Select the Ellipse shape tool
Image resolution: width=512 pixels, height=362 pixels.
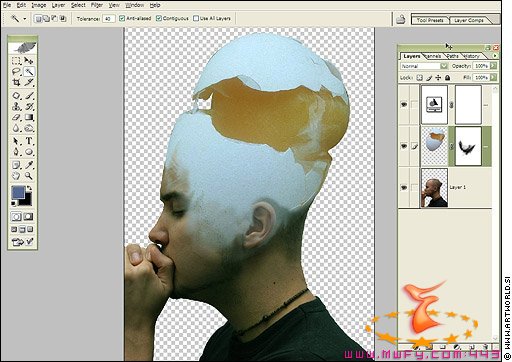click(x=29, y=152)
